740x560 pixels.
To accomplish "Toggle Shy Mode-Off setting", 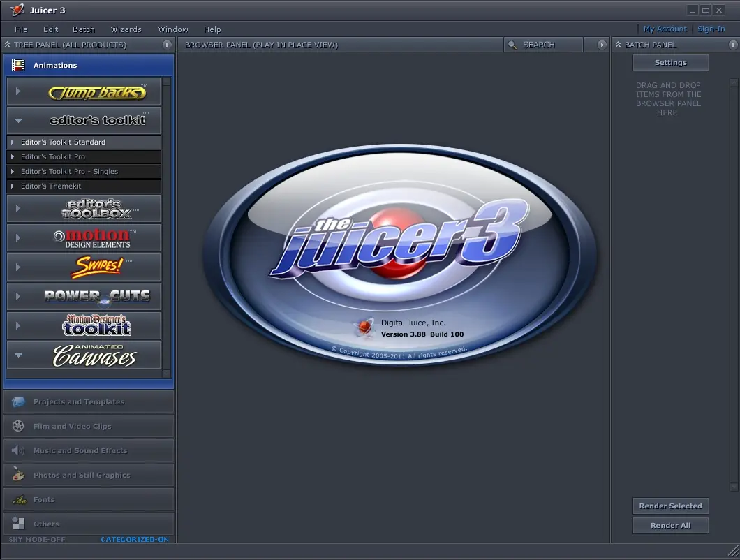I will [x=37, y=539].
